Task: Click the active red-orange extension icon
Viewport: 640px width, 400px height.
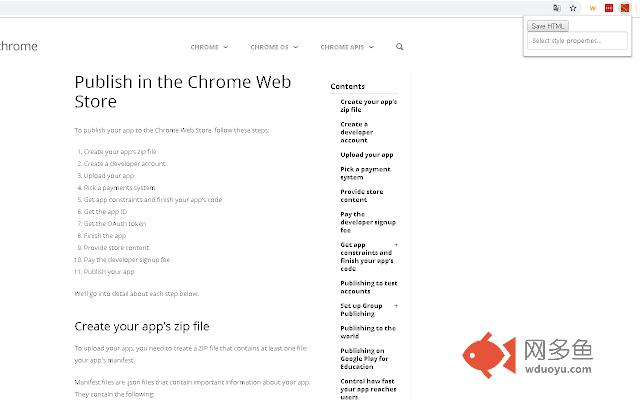Action: pos(624,8)
